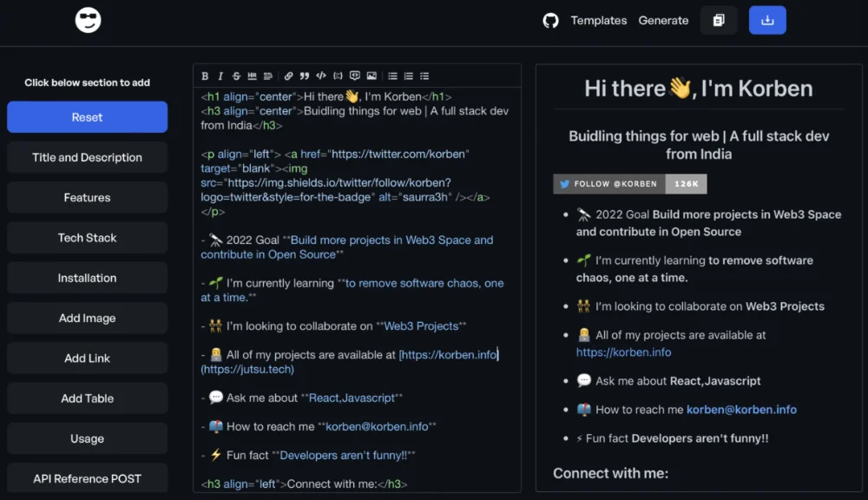Screen dimensions: 868x500
Task: Click '(https://jutsu.tech)' in the editor
Action: [247, 369]
